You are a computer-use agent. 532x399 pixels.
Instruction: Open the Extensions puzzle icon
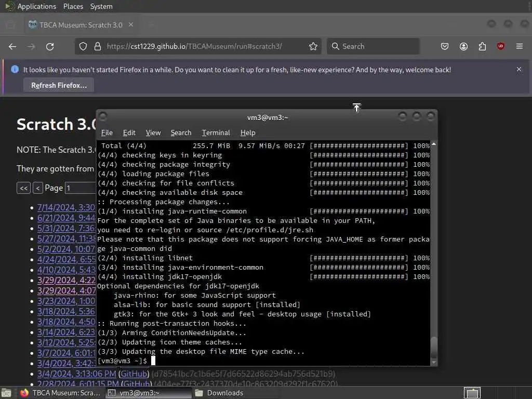482,46
